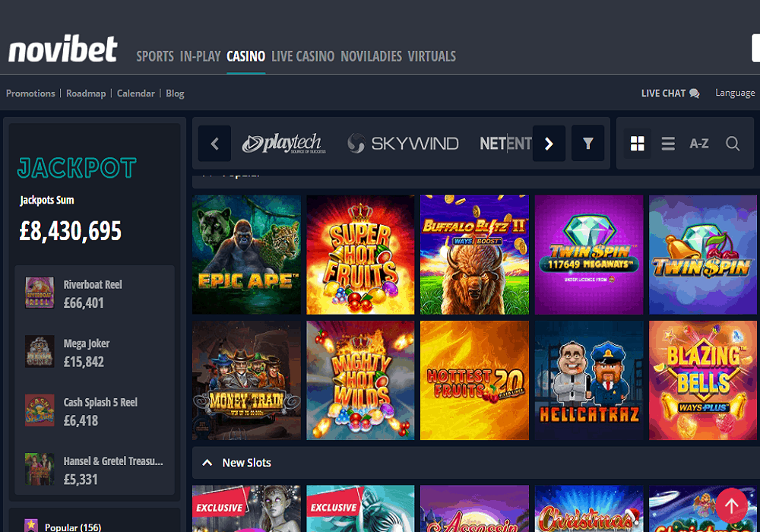Switch to the Noviladies tab
This screenshot has width=760, height=532.
[372, 56]
